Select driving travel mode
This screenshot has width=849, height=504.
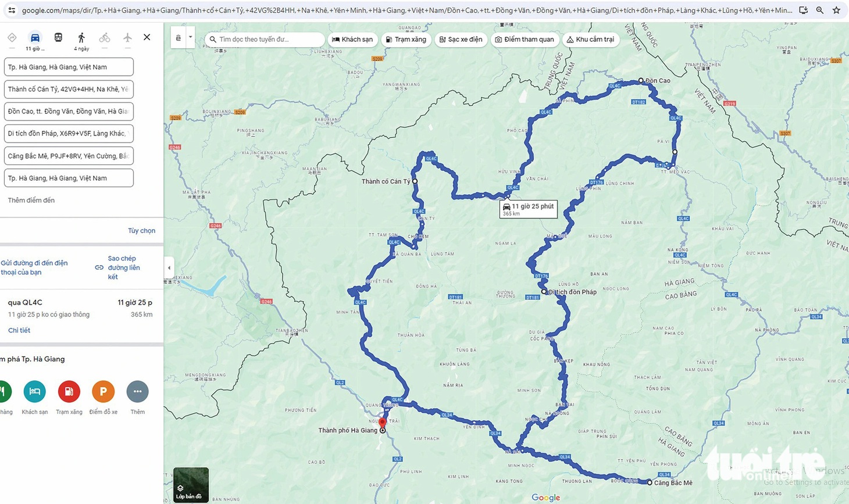click(35, 38)
